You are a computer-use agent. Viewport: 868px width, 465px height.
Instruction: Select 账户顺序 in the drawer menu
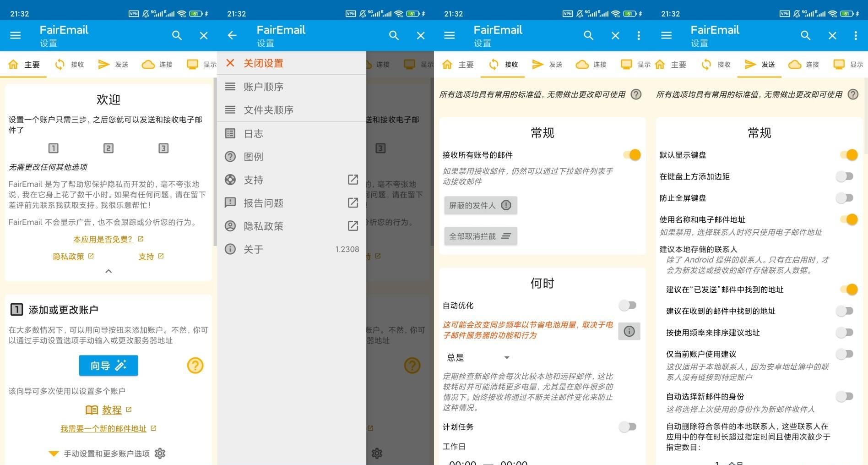pos(263,87)
